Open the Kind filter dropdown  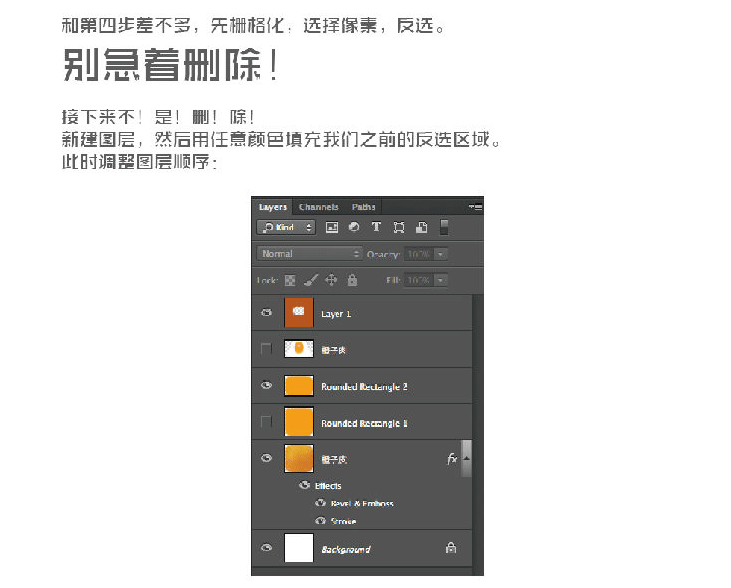(x=286, y=227)
